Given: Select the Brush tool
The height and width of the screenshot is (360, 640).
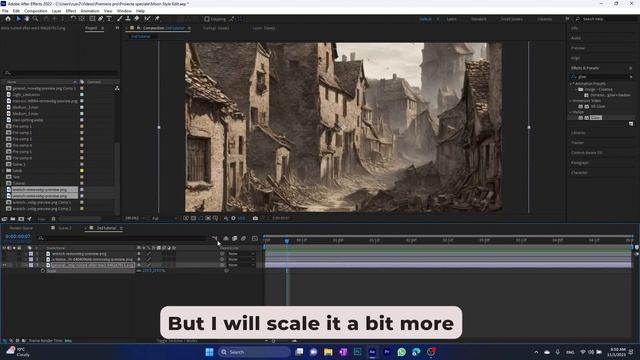Looking at the screenshot, I should tap(120, 19).
